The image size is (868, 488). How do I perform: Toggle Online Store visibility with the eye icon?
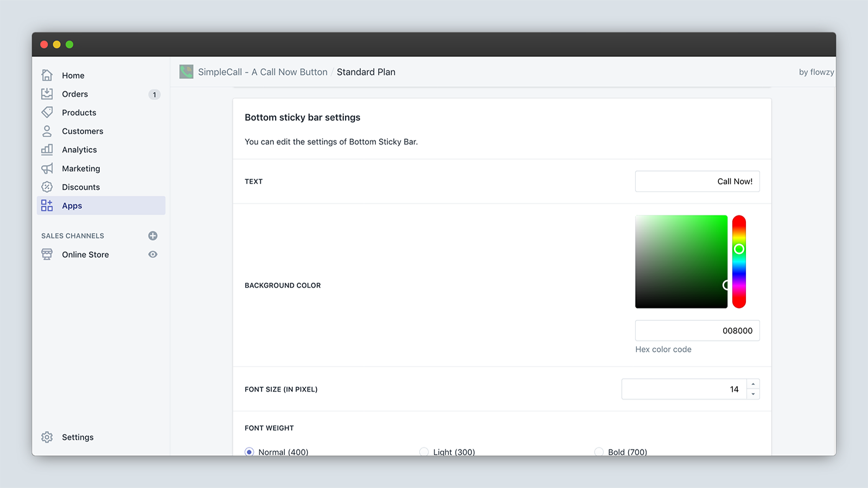tap(152, 254)
